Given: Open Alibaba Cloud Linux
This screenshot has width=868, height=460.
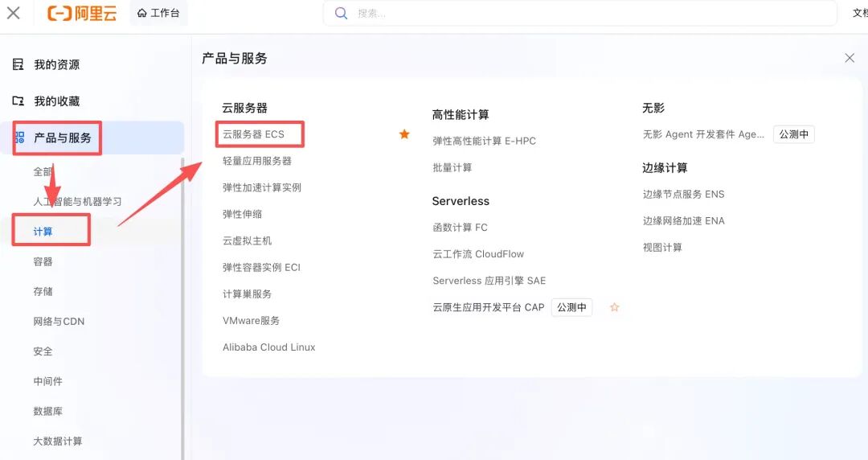Looking at the screenshot, I should 269,347.
